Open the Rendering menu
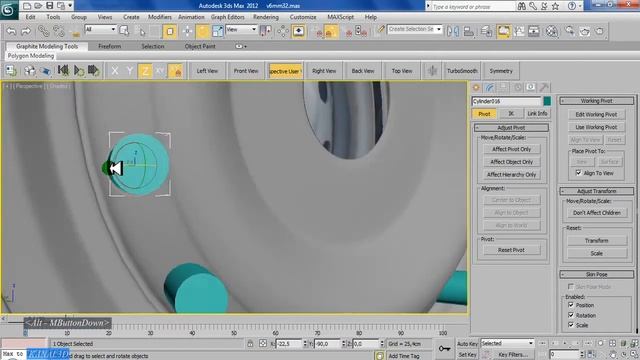 (x=266, y=17)
